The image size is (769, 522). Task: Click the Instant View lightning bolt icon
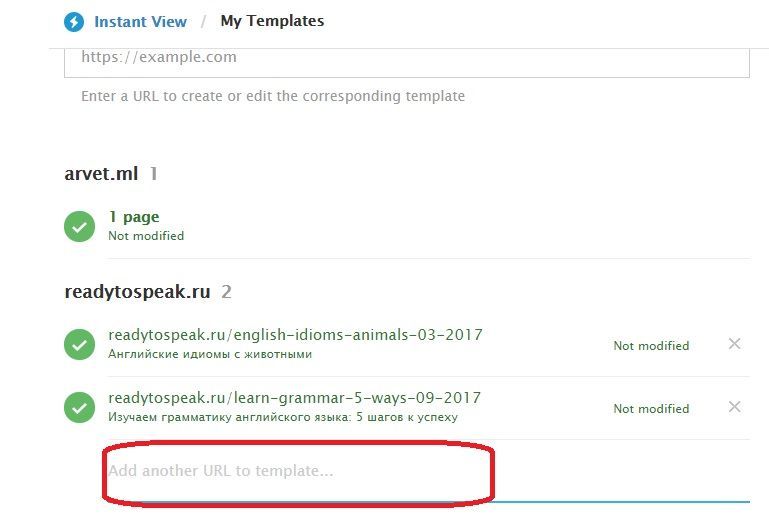[74, 21]
